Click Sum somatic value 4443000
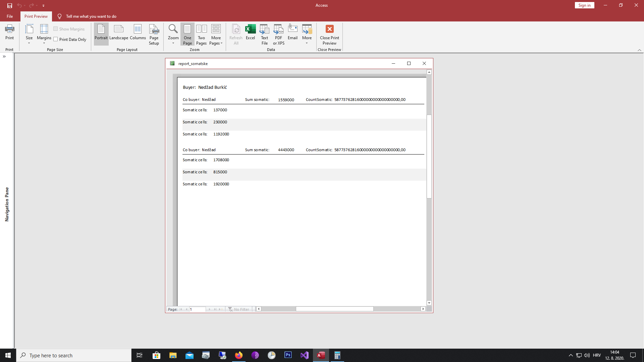The height and width of the screenshot is (362, 644). click(286, 150)
